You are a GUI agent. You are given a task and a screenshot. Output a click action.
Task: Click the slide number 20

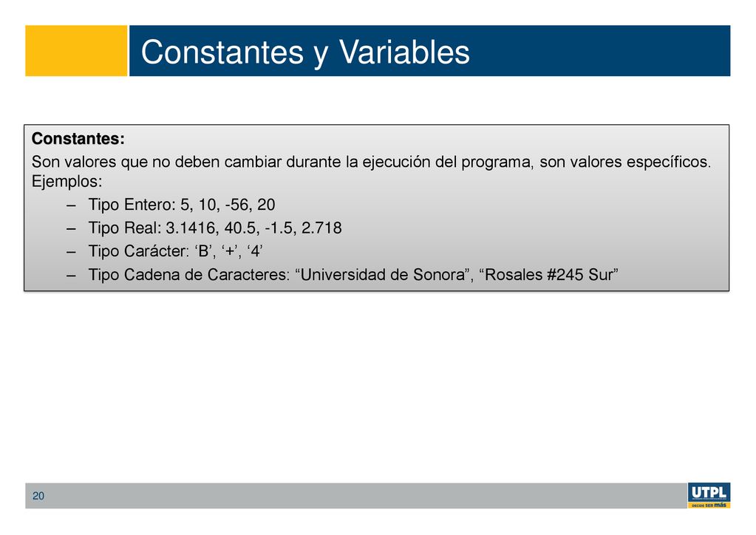tap(38, 496)
